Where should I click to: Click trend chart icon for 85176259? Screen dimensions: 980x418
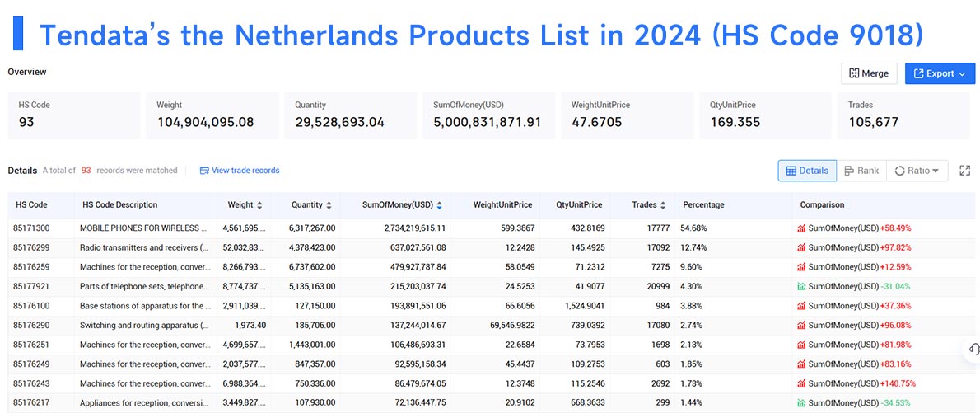coord(801,267)
